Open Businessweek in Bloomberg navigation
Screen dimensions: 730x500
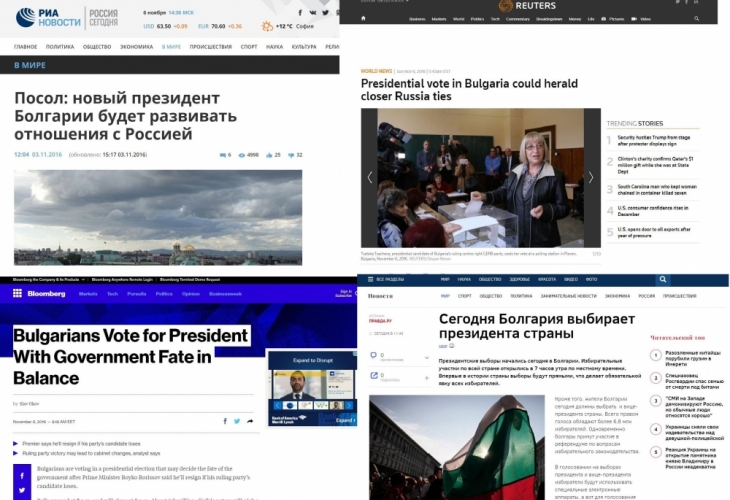click(x=225, y=294)
